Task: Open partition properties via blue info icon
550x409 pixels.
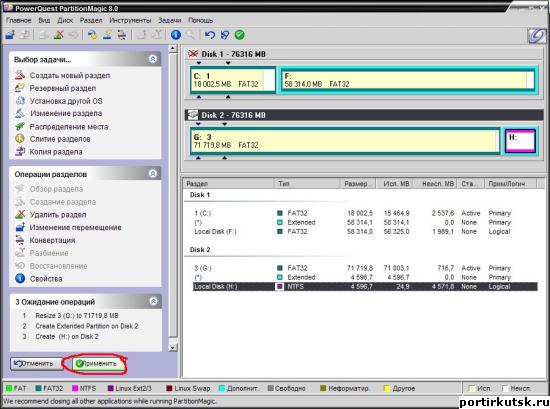Action: click(x=176, y=35)
